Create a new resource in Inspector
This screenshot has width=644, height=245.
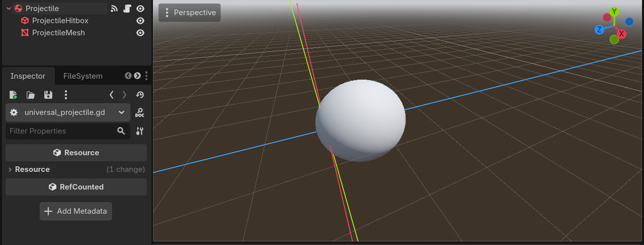(x=14, y=95)
